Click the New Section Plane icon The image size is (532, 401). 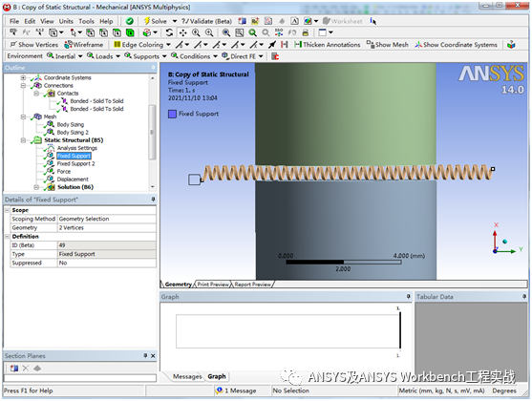[14, 369]
